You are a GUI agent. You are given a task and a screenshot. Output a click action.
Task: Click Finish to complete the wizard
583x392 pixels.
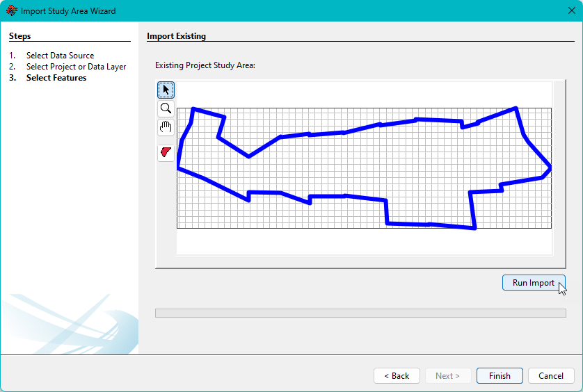[x=500, y=375]
